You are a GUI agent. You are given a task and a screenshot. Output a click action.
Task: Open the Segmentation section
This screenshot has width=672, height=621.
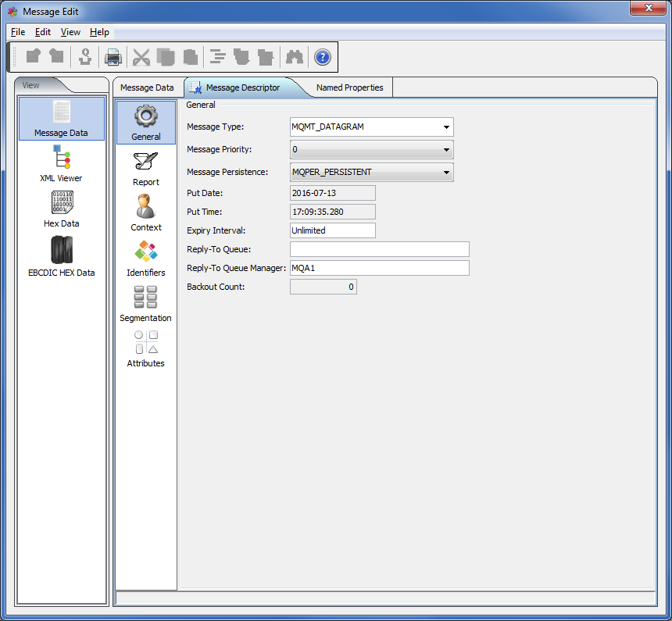click(x=145, y=305)
